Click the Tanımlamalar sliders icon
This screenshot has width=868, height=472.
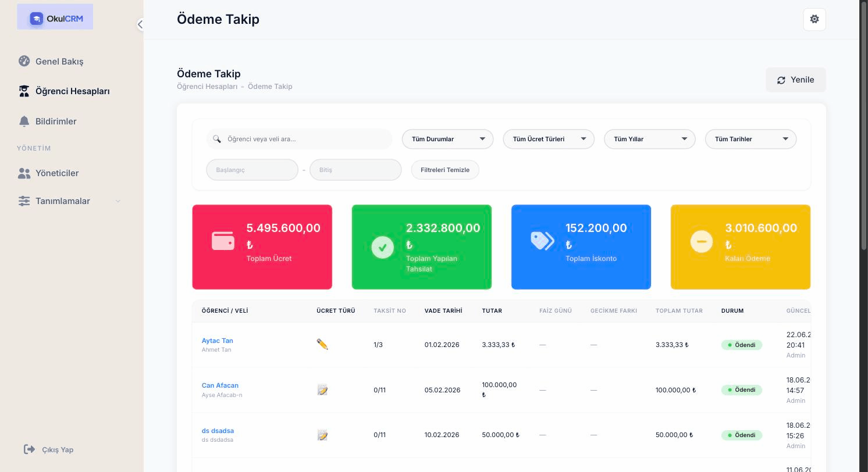point(24,201)
